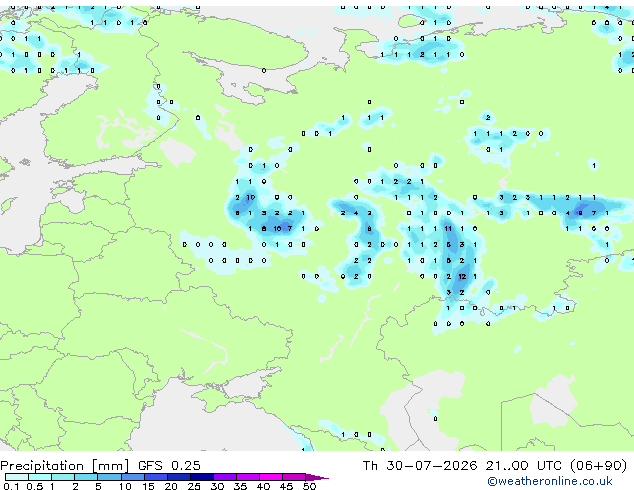Image resolution: width=634 pixels, height=490 pixels.
Task: Click the 20–25 mm legend swatch
Action: 178,477
